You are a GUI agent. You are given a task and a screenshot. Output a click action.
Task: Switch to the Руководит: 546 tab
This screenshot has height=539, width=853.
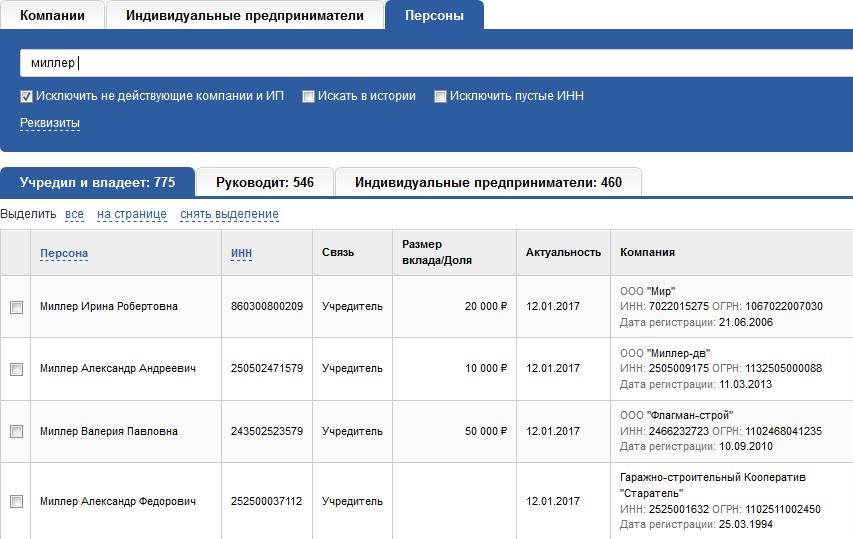coord(265,182)
